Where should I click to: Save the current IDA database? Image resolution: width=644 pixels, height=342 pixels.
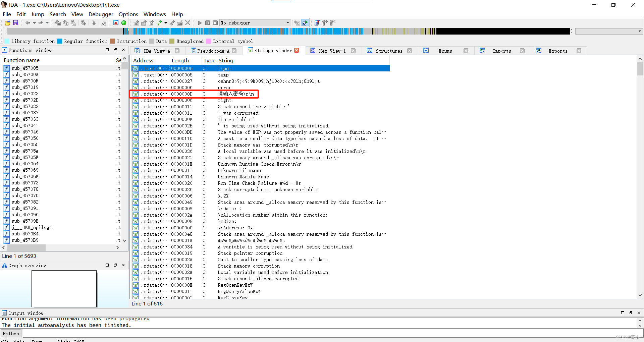click(15, 22)
